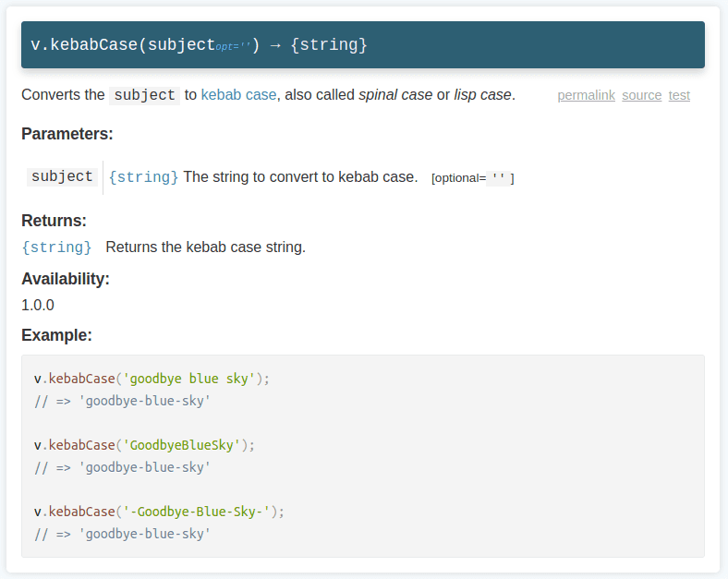Image resolution: width=728 pixels, height=579 pixels.
Task: Click the Returns heading
Action: pyautogui.click(x=54, y=221)
